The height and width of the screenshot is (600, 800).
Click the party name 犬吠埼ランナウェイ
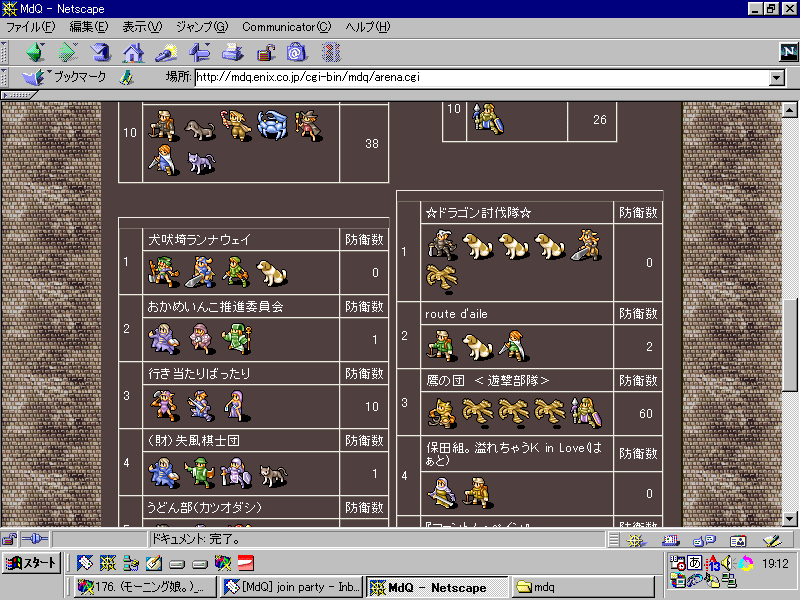(x=199, y=239)
